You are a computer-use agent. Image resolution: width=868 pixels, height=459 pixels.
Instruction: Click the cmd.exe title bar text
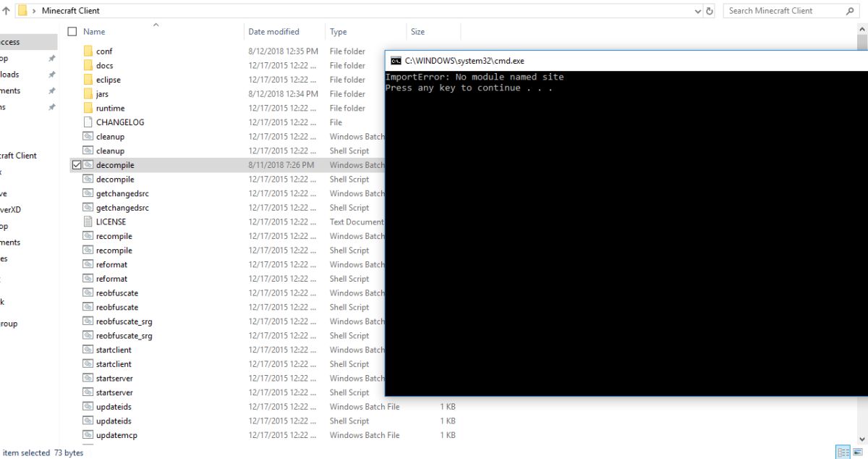464,62
